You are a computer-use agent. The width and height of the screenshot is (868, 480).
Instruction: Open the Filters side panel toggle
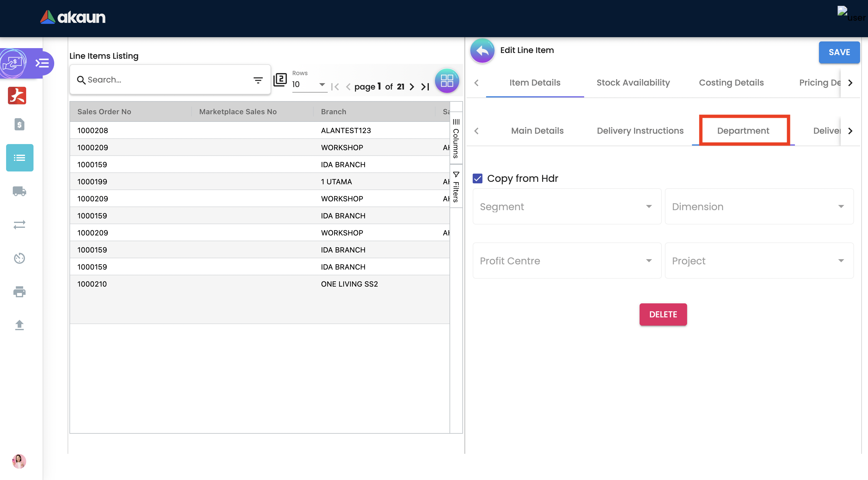(456, 187)
